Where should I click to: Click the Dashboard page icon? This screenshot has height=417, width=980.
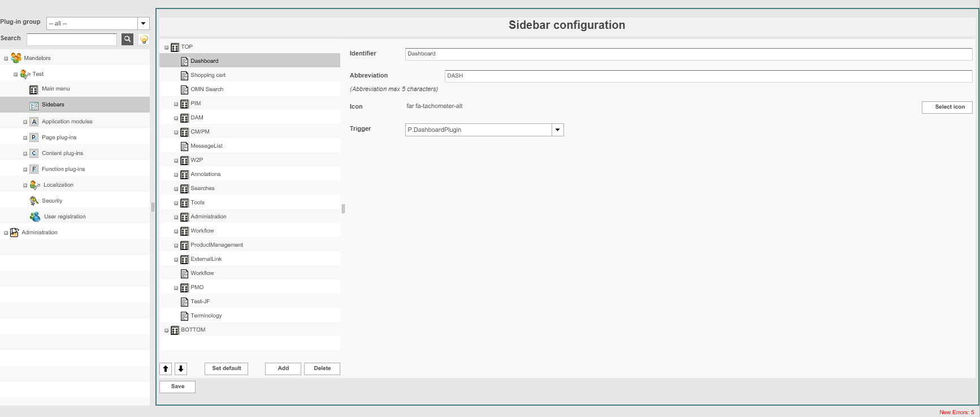(x=184, y=61)
